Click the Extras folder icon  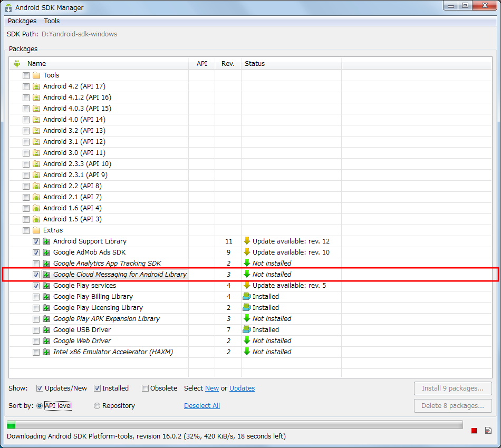click(x=36, y=230)
